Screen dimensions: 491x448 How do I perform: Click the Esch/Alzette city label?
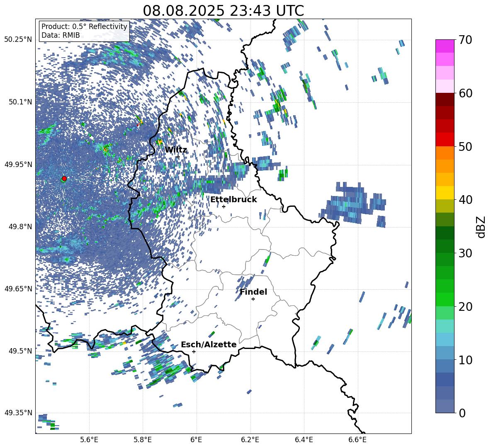[x=209, y=344]
